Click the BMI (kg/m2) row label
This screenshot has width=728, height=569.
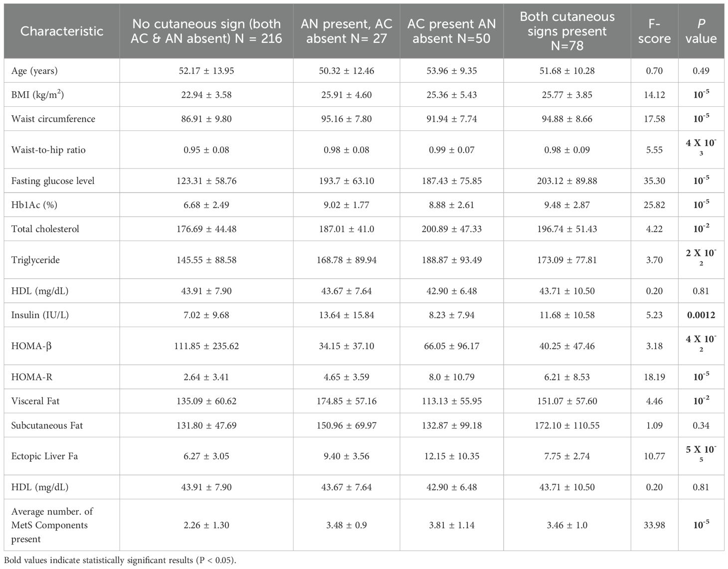(x=38, y=95)
